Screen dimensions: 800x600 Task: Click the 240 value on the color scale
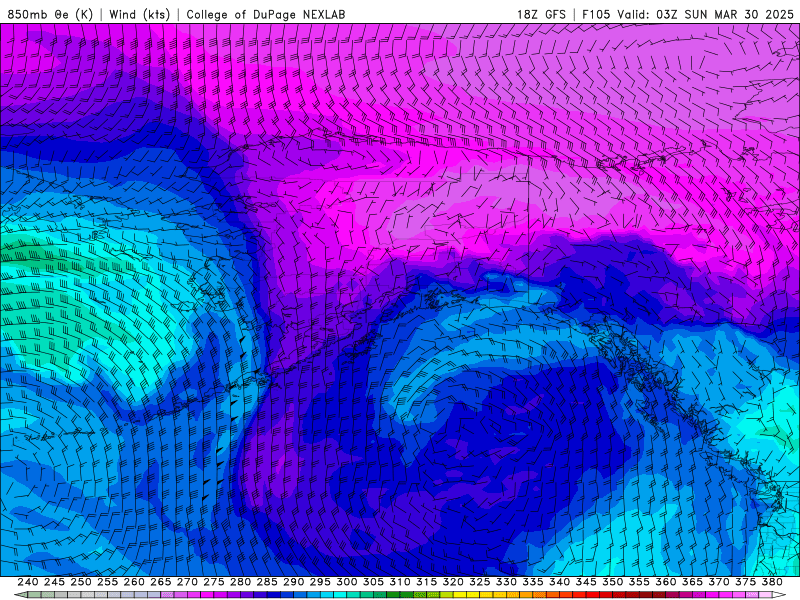point(28,582)
